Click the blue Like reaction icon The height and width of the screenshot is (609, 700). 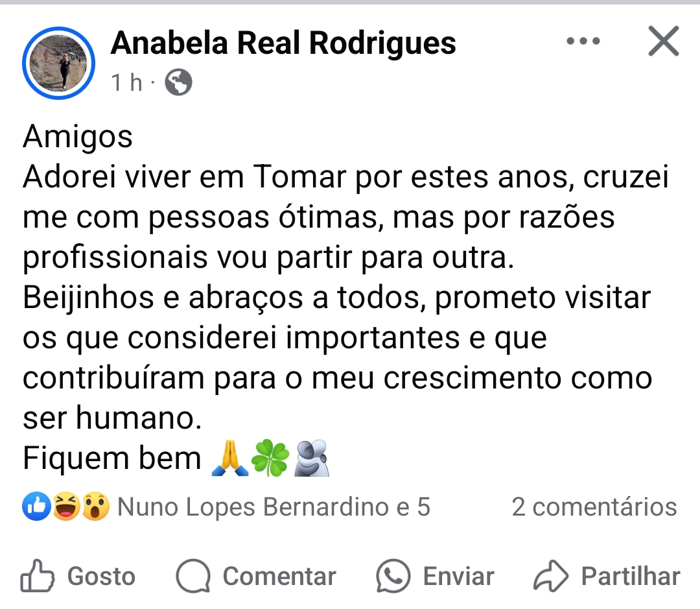[36, 507]
